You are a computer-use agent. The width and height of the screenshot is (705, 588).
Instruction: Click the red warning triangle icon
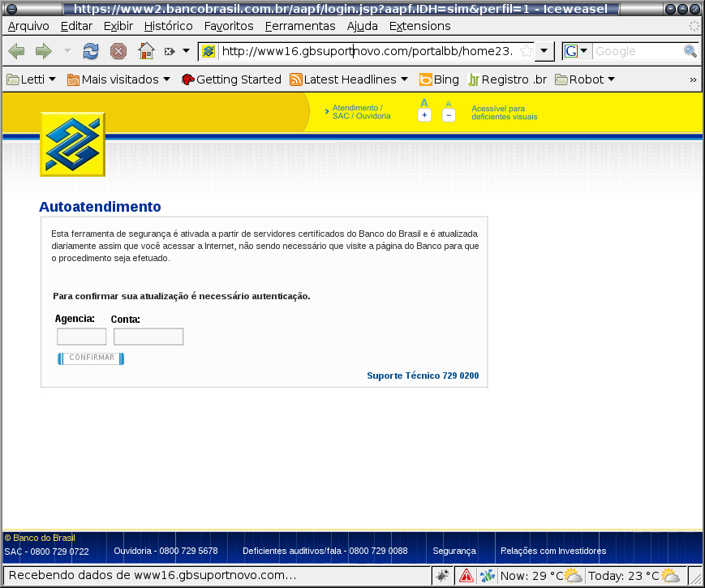click(466, 575)
